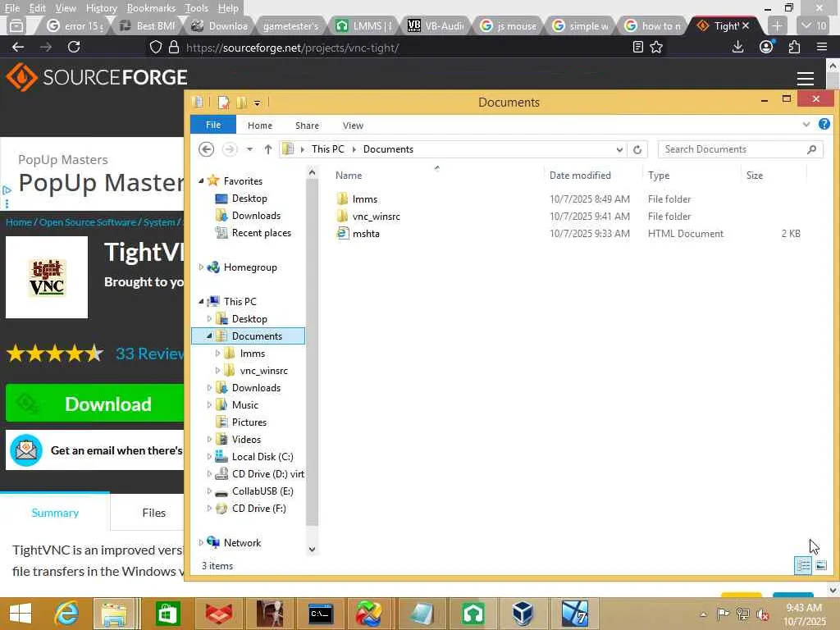The width and height of the screenshot is (840, 630).
Task: Open the View ribbon tab
Action: [x=353, y=126]
